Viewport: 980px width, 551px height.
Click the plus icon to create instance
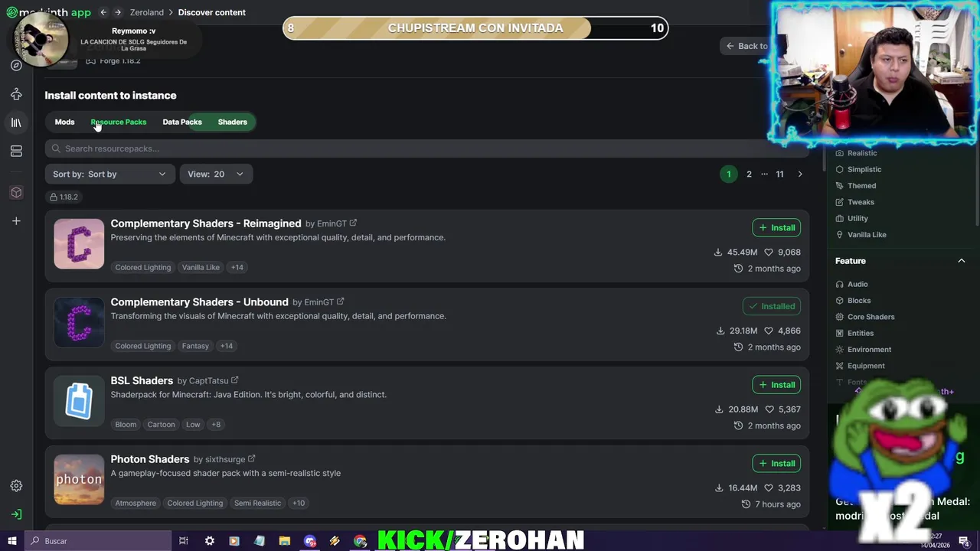[16, 221]
